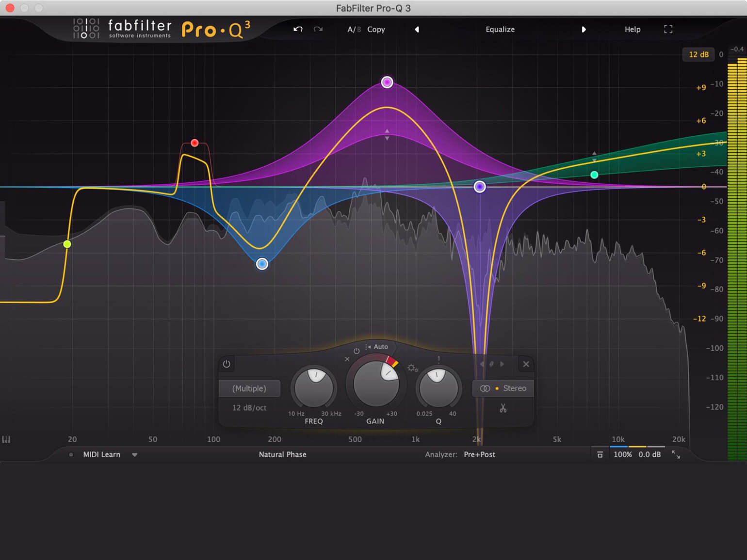Open the Equalize preset menu
This screenshot has width=747, height=560.
click(500, 29)
